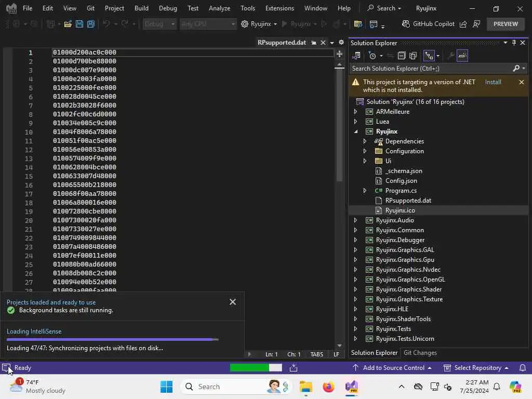Select Config.json in Solution Explorer
The height and width of the screenshot is (399, 532).
coord(401,180)
